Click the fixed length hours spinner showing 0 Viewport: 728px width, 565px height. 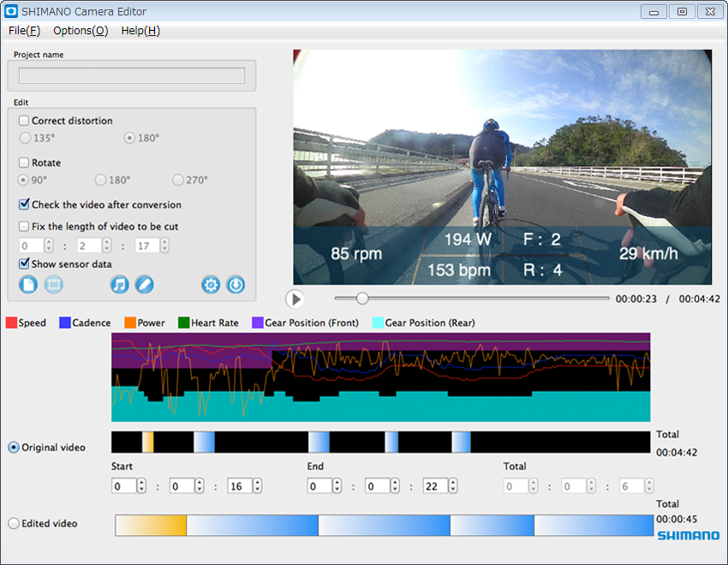click(36, 246)
